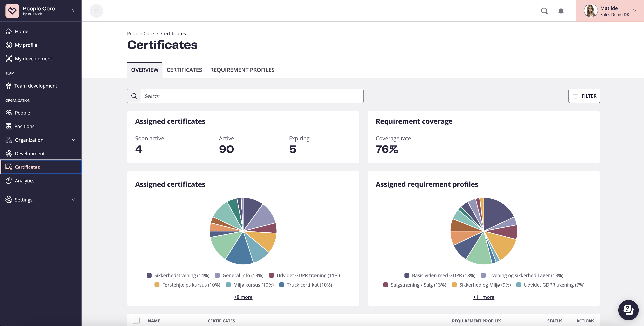This screenshot has height=326, width=644.
Task: Open the Matilde profile dropdown
Action: [x=635, y=11]
